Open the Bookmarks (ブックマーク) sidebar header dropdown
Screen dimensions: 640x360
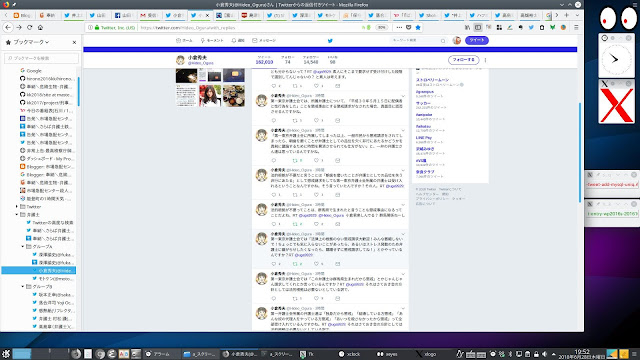click(x=31, y=42)
